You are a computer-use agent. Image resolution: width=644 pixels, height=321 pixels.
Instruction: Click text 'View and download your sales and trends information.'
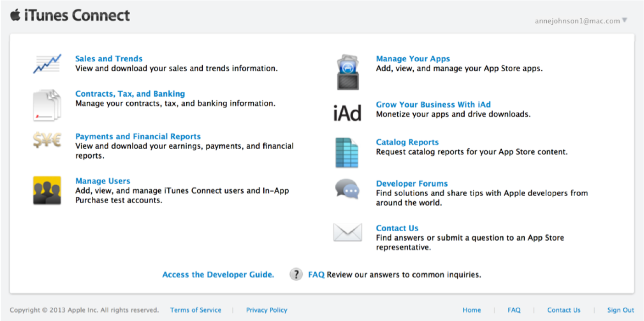[x=177, y=68]
